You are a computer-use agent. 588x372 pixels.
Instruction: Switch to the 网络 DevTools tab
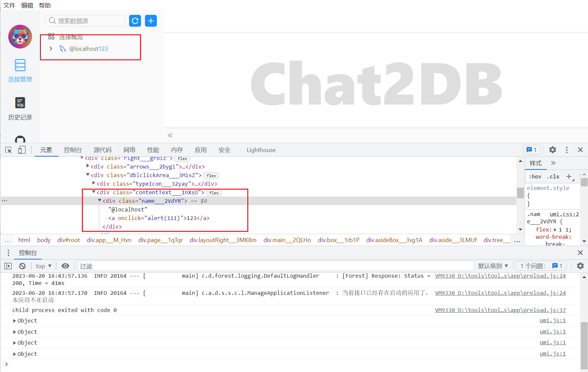pos(129,150)
